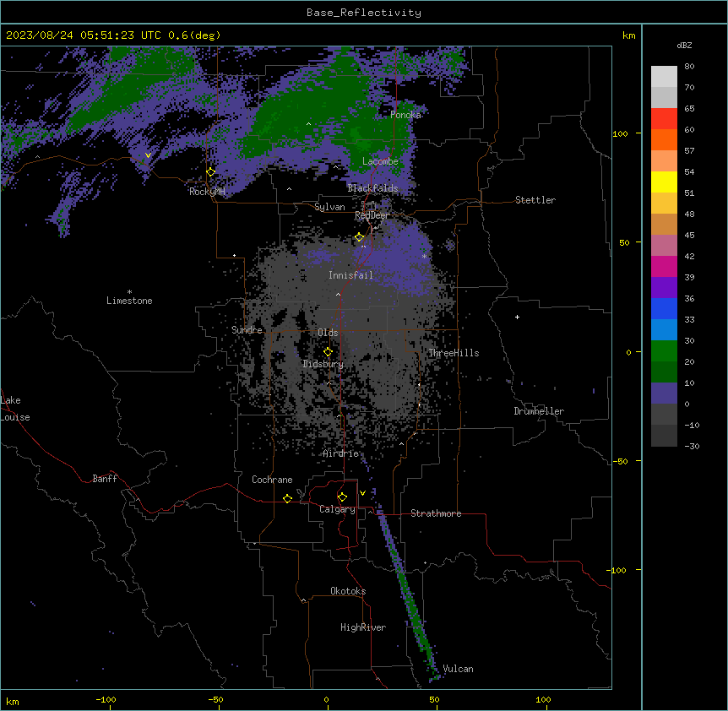Click the white asterisk above Limestone
The width and height of the screenshot is (728, 711).
click(x=129, y=292)
